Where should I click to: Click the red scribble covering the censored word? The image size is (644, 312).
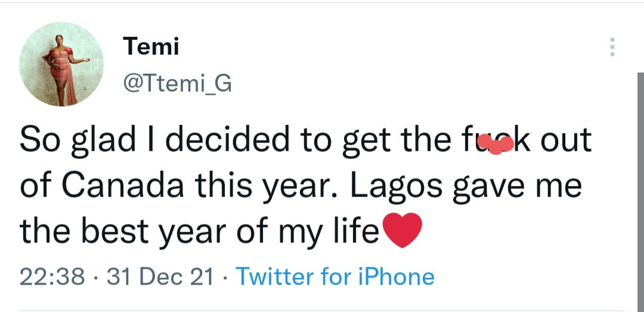(496, 143)
